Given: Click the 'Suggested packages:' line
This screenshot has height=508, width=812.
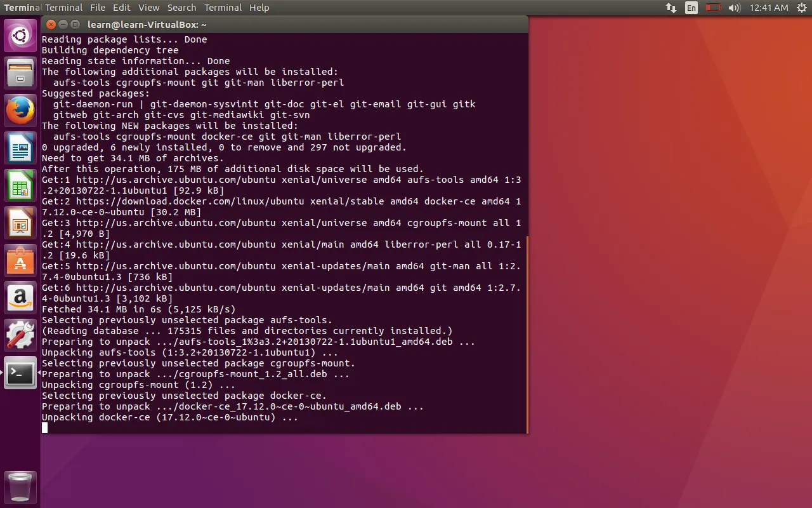Looking at the screenshot, I should coord(96,93).
